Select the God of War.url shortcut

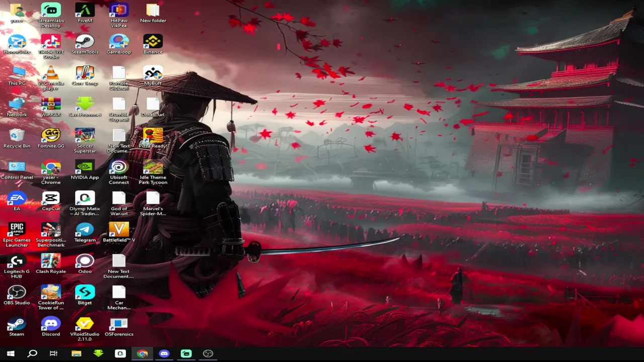[x=119, y=204]
